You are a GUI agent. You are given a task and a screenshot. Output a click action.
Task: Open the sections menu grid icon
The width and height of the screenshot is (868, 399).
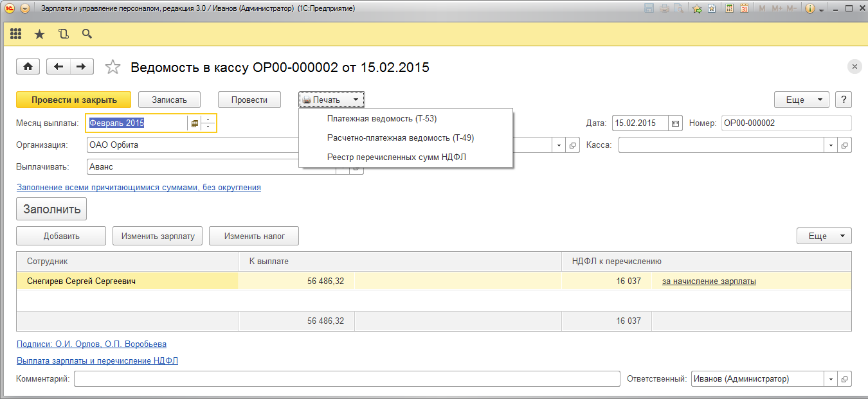pyautogui.click(x=15, y=34)
